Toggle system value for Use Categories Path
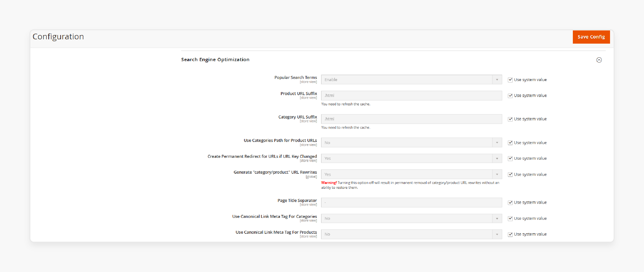The width and height of the screenshot is (644, 272). pyautogui.click(x=510, y=143)
